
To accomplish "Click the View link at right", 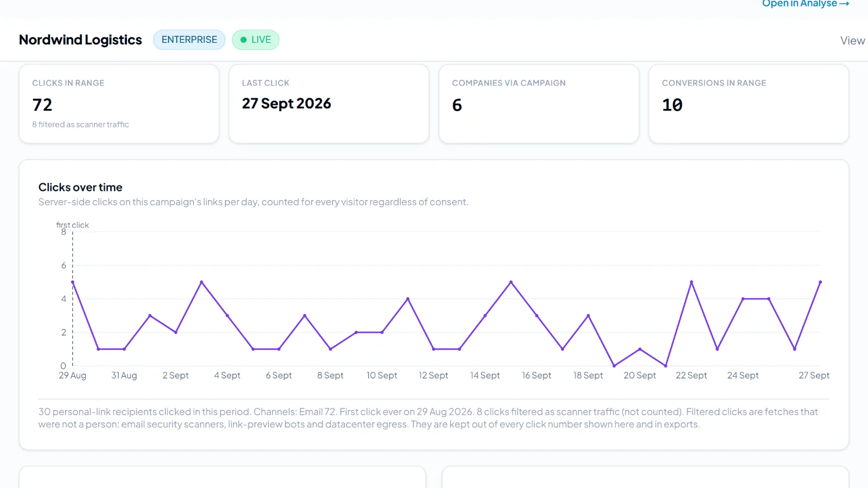I will 852,41.
